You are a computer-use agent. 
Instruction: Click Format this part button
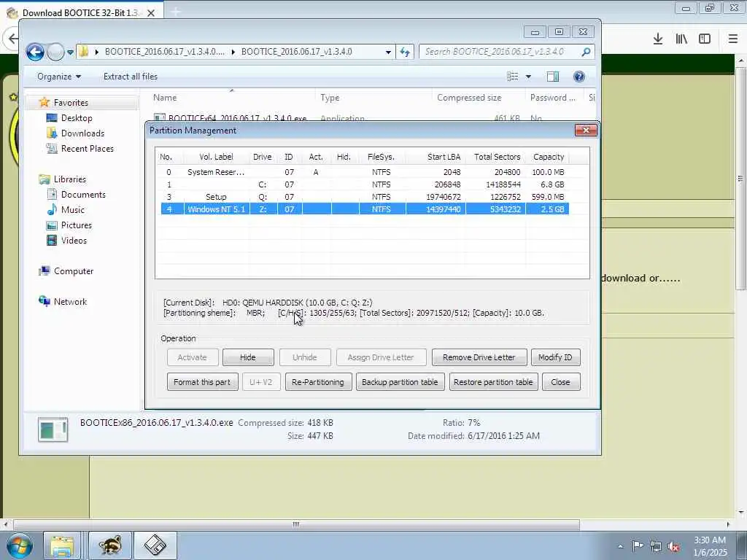click(x=202, y=382)
